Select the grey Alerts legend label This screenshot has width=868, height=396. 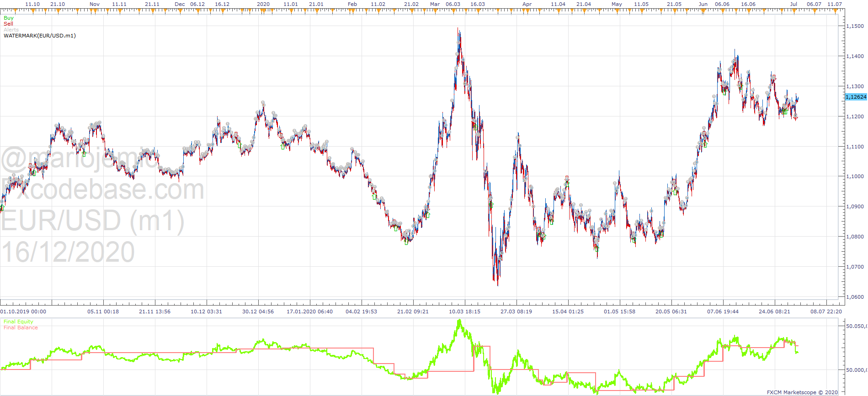pos(11,30)
